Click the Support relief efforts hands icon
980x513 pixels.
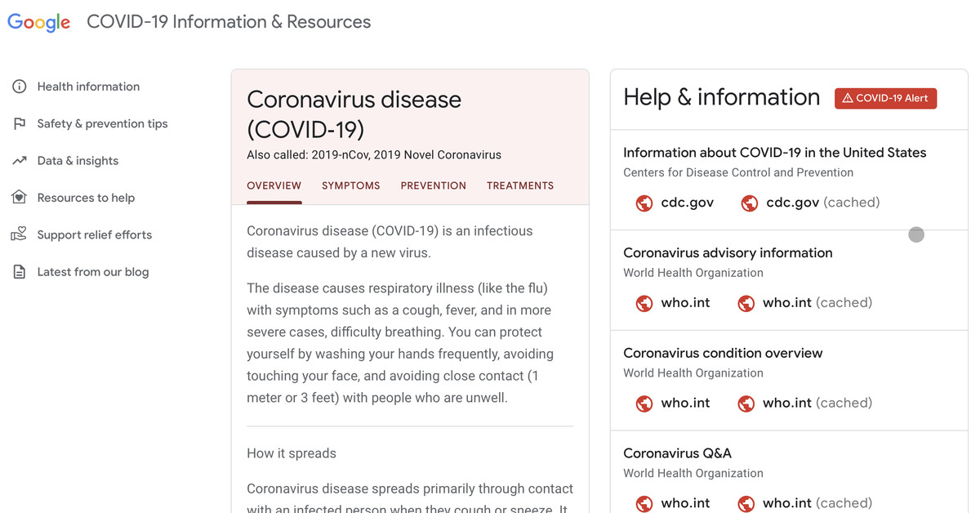18,234
